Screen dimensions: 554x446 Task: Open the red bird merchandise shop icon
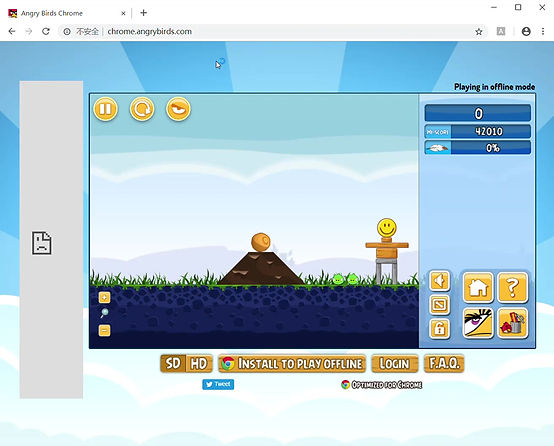pyautogui.click(x=513, y=323)
